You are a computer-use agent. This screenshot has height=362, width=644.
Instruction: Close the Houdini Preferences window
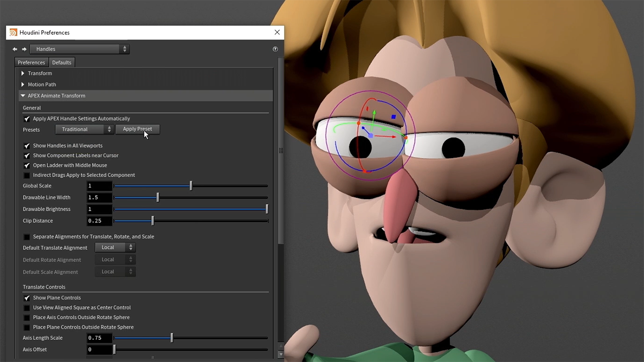click(x=277, y=32)
